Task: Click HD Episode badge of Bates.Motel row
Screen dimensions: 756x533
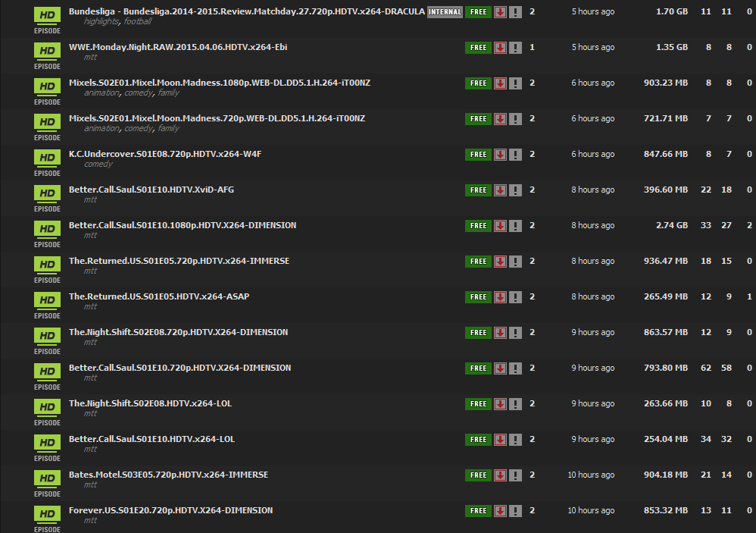Action: point(47,484)
